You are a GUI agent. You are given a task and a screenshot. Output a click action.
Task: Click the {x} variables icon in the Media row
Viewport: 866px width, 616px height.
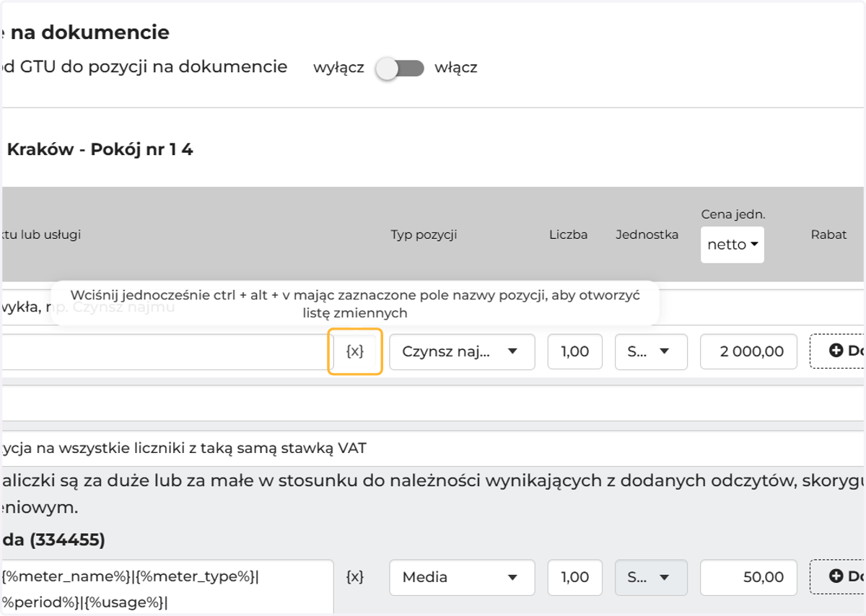[354, 577]
